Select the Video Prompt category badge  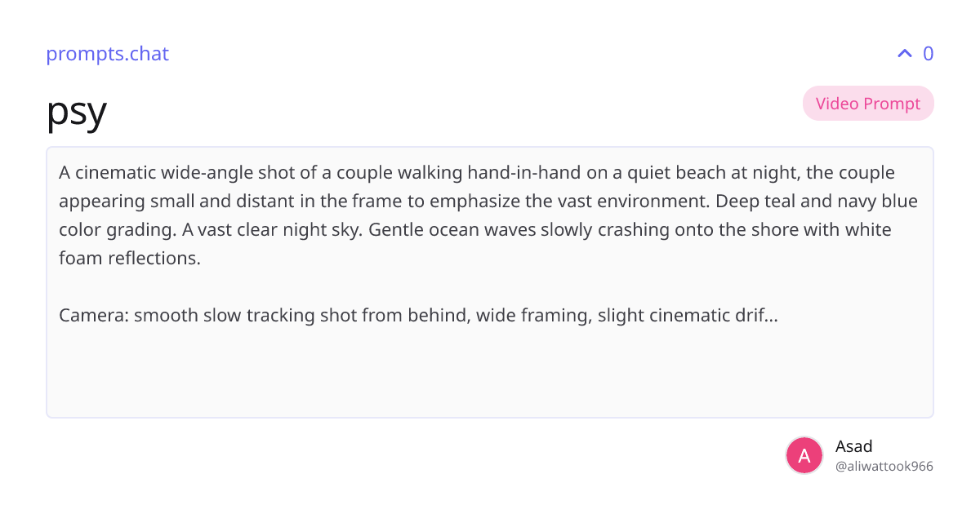[868, 104]
